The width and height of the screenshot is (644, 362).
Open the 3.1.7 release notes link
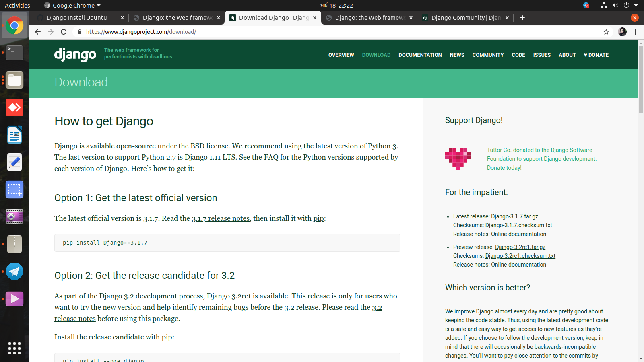[221, 218]
